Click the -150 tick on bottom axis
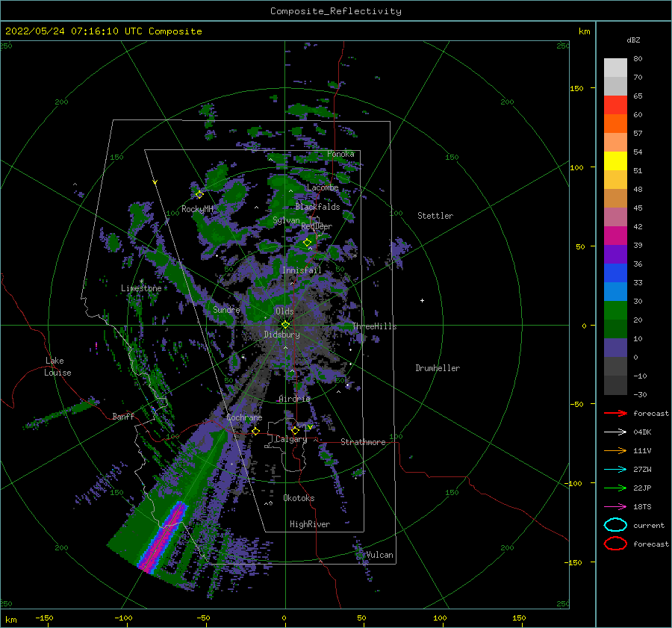 coord(44,618)
